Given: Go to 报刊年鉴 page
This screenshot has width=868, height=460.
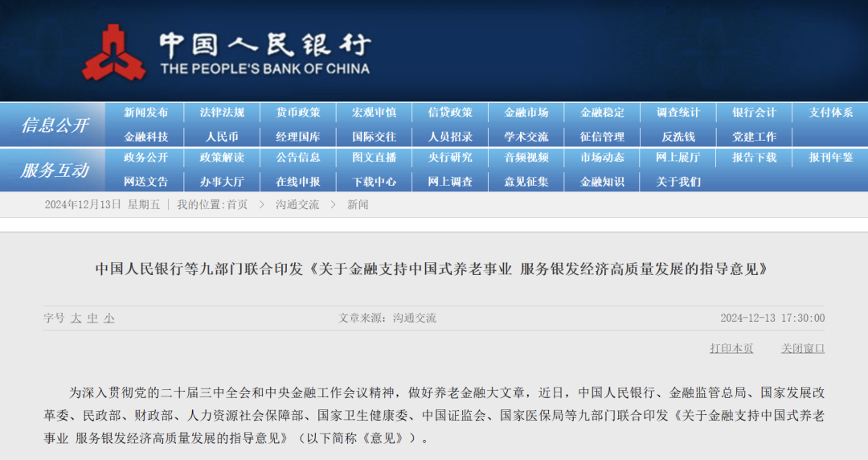Looking at the screenshot, I should click(x=830, y=158).
